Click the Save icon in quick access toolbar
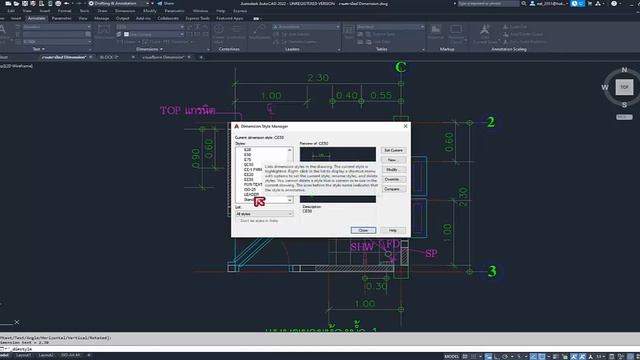This screenshot has height=360, width=640. tap(25, 3)
